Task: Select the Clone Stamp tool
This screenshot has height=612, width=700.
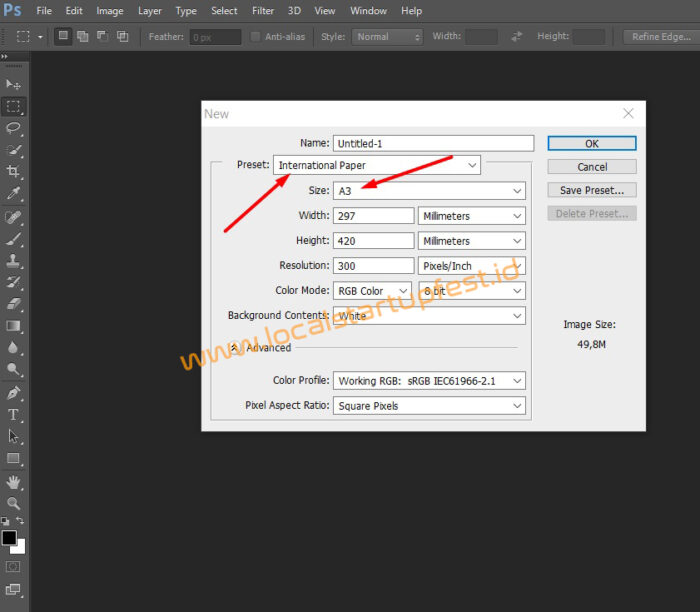Action: tap(13, 261)
